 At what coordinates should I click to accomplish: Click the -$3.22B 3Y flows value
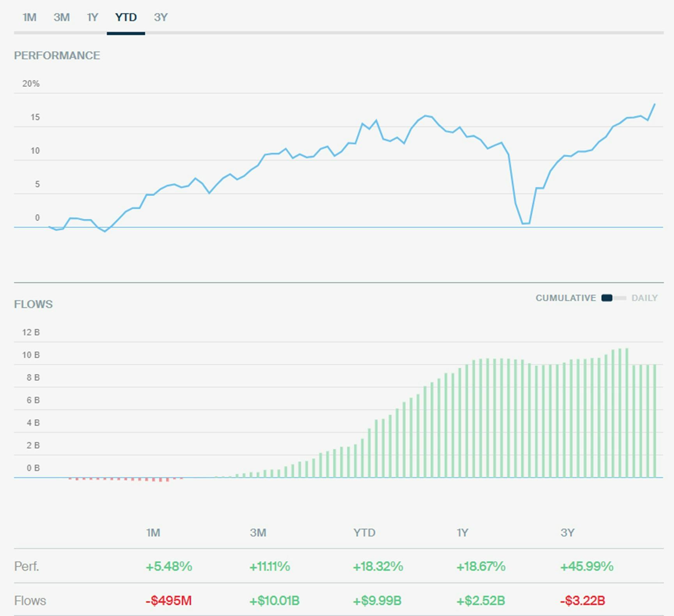582,600
